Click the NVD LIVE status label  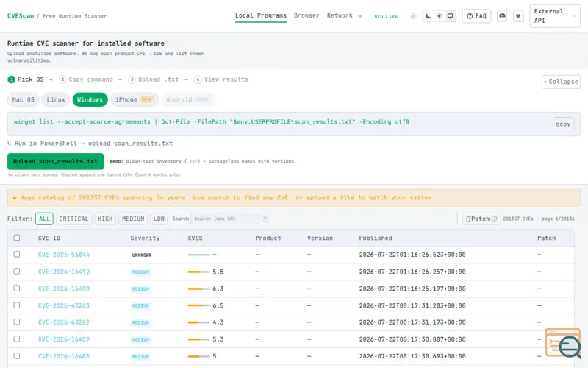click(386, 16)
